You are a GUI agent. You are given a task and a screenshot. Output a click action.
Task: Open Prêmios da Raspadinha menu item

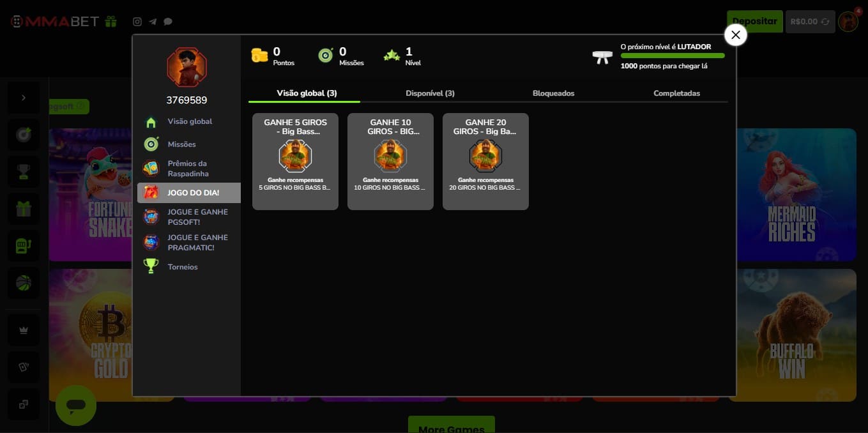(188, 169)
